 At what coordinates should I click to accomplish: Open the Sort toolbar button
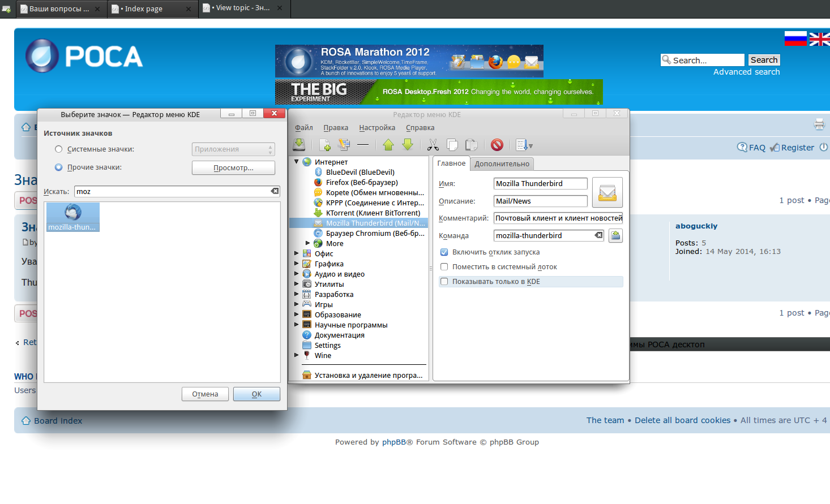coord(524,145)
